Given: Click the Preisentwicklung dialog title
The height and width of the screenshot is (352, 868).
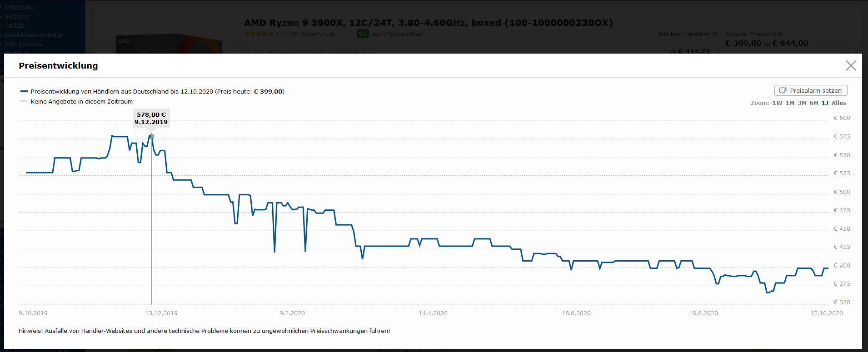Looking at the screenshot, I should [x=58, y=66].
